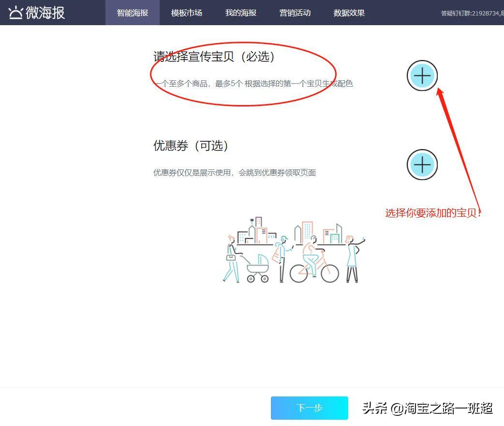Select the 智能海报 nav item

click(x=132, y=13)
